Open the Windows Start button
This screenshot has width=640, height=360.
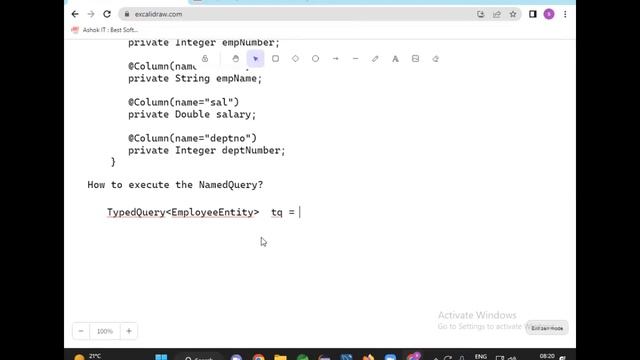click(x=161, y=357)
